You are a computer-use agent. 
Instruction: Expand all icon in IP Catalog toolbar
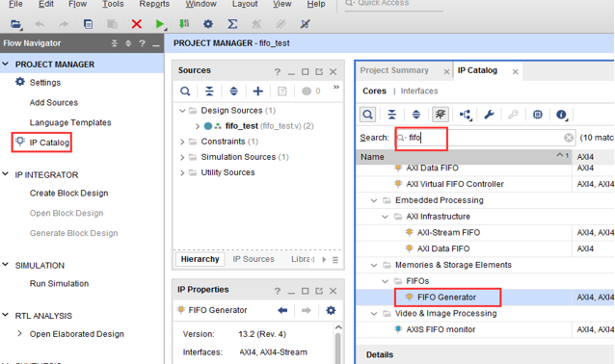pyautogui.click(x=416, y=115)
